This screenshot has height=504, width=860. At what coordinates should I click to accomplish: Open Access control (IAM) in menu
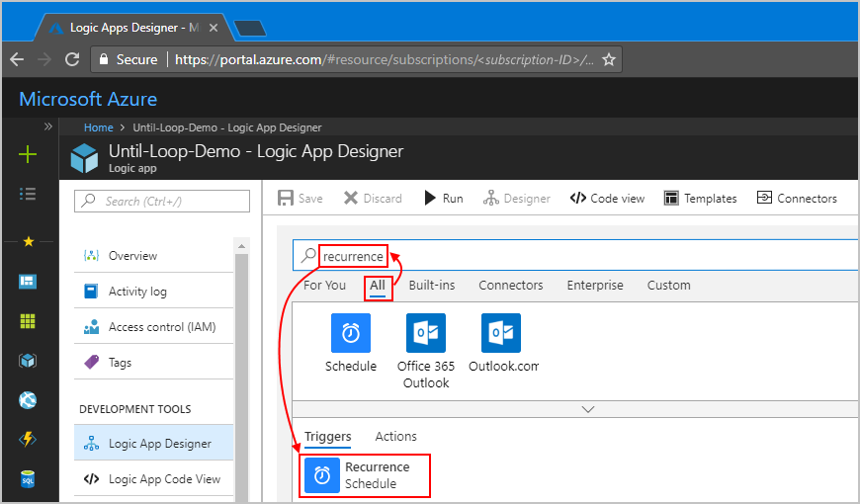click(161, 327)
